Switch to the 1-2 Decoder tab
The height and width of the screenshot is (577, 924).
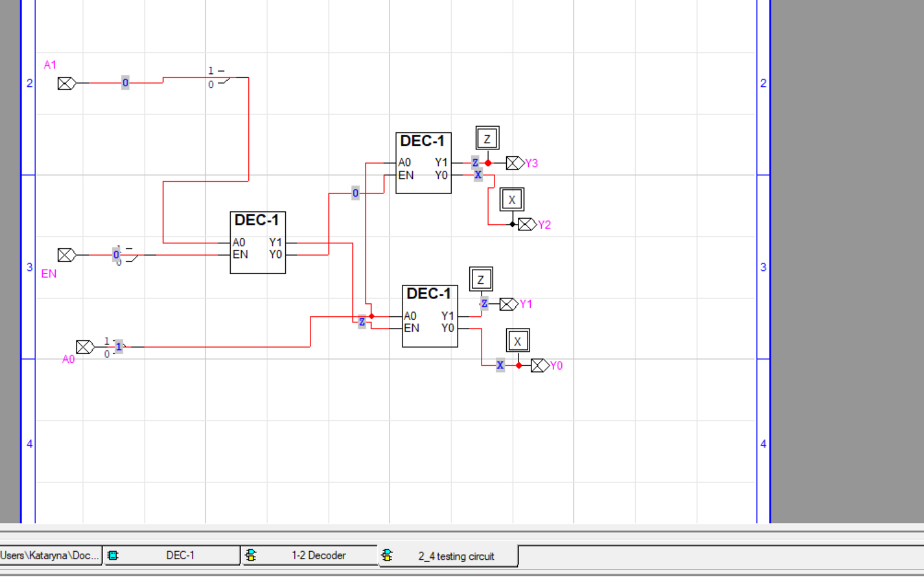(318, 555)
